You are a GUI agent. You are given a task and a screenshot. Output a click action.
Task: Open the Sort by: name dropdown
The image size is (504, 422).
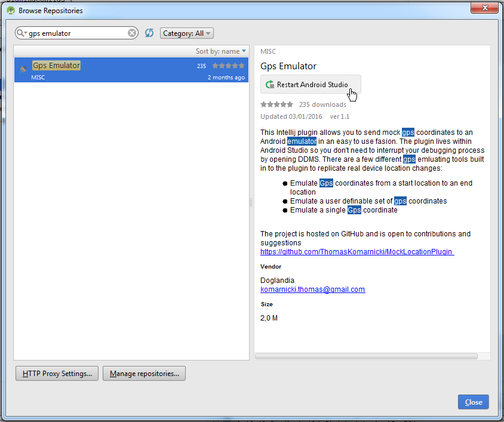(x=221, y=51)
